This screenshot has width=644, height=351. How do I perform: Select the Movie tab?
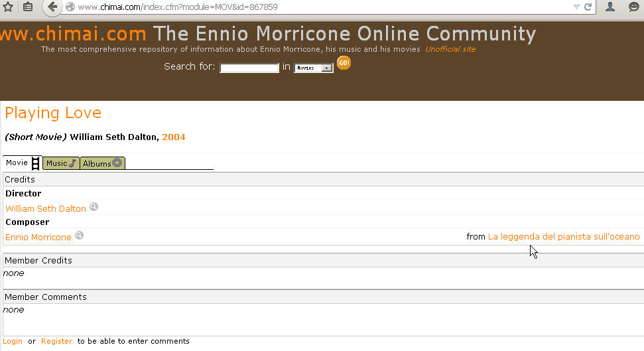22,163
